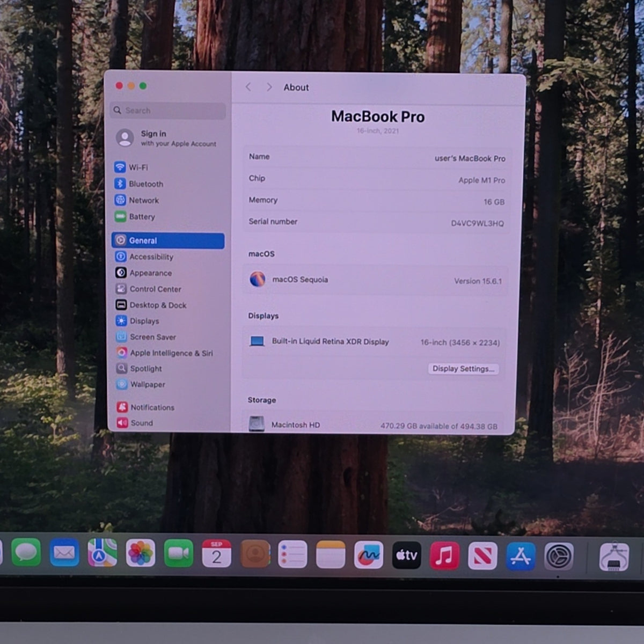Open Mail from the Dock
644x644 pixels.
64,553
